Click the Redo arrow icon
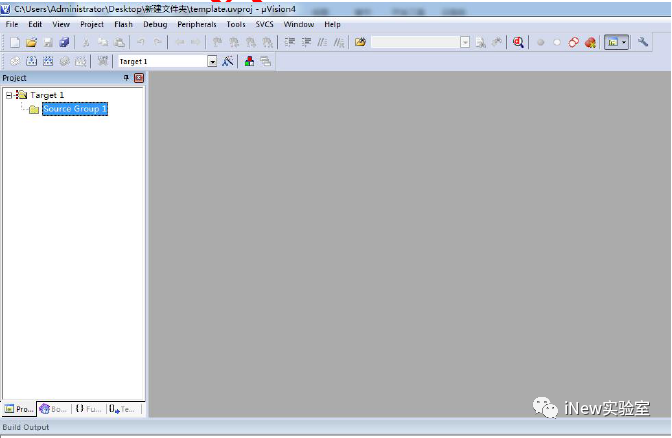 point(158,42)
